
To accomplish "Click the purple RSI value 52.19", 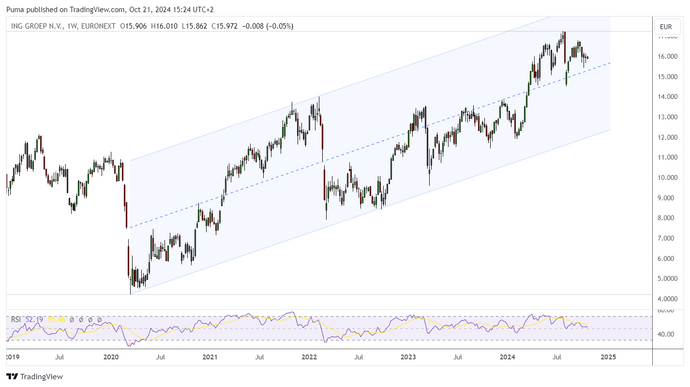I will [x=35, y=319].
